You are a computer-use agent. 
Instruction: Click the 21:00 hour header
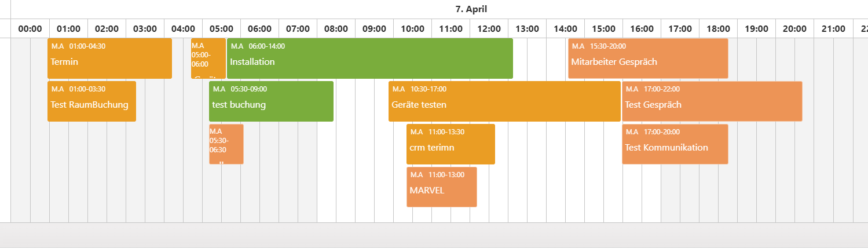click(x=833, y=28)
